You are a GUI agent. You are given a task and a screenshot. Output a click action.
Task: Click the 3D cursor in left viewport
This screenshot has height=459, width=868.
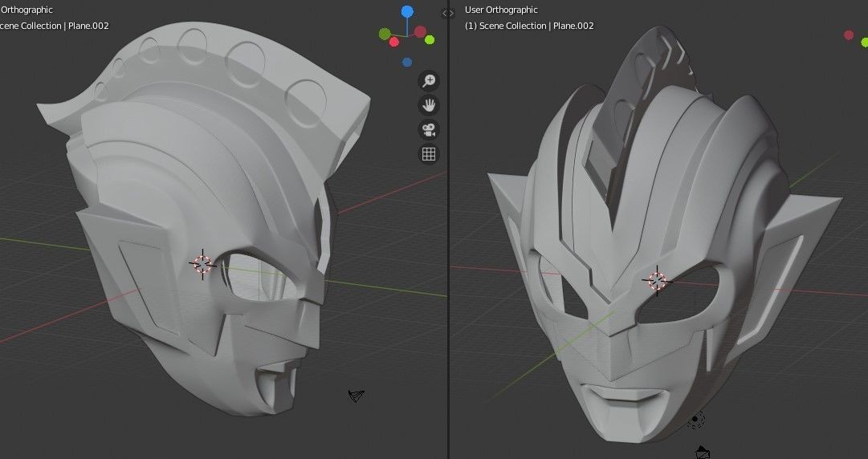(x=202, y=265)
